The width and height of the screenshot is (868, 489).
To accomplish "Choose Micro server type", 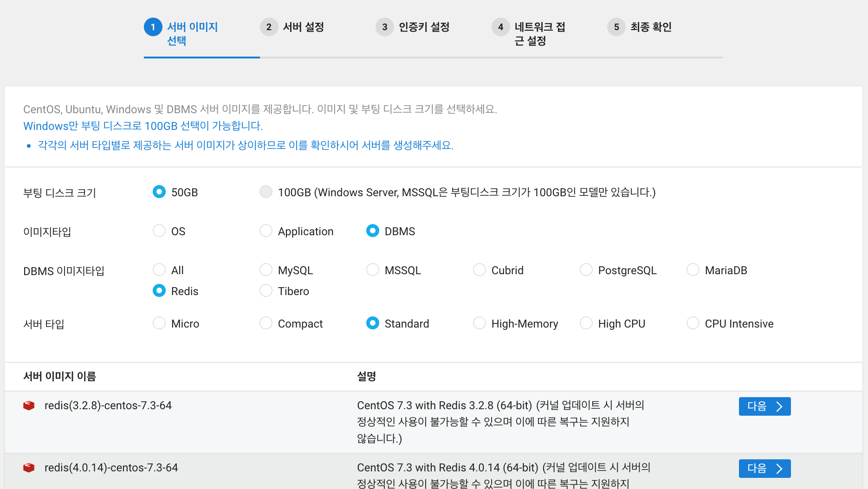I will [159, 323].
